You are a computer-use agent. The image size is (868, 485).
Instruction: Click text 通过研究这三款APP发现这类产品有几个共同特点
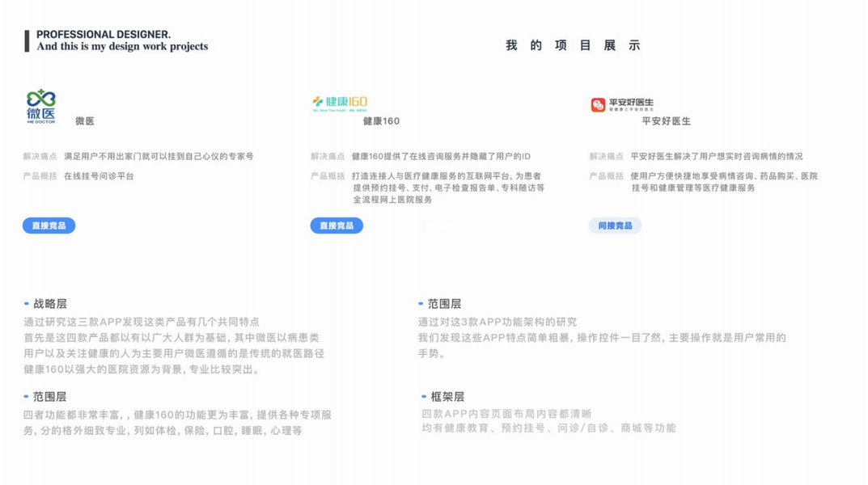coord(142,322)
